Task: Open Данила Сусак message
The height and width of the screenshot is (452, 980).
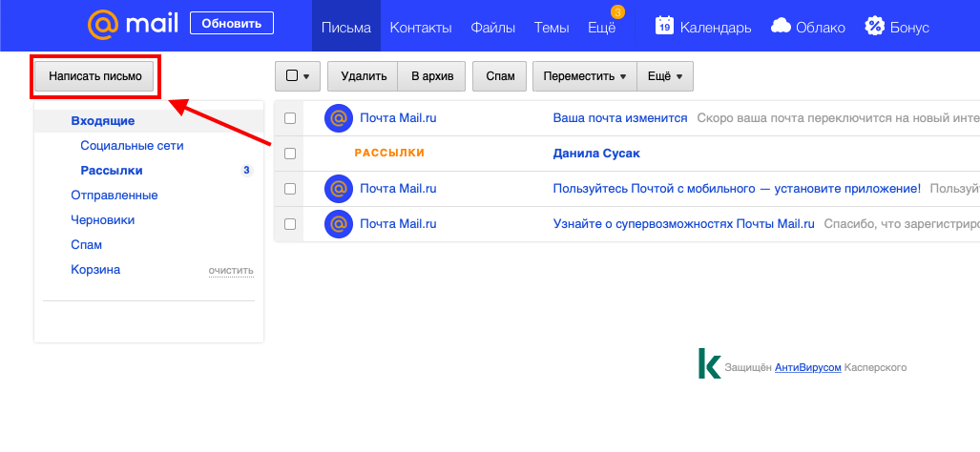Action: tap(596, 154)
